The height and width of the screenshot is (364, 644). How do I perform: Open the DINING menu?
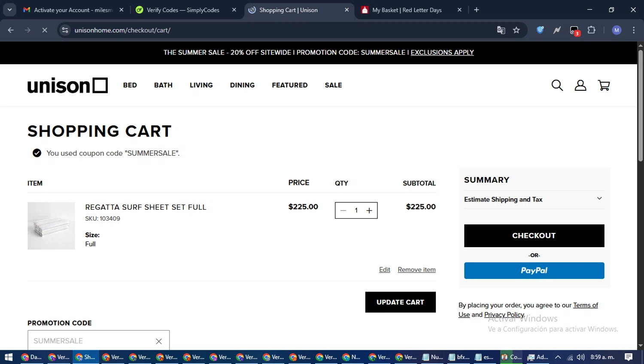pos(242,85)
